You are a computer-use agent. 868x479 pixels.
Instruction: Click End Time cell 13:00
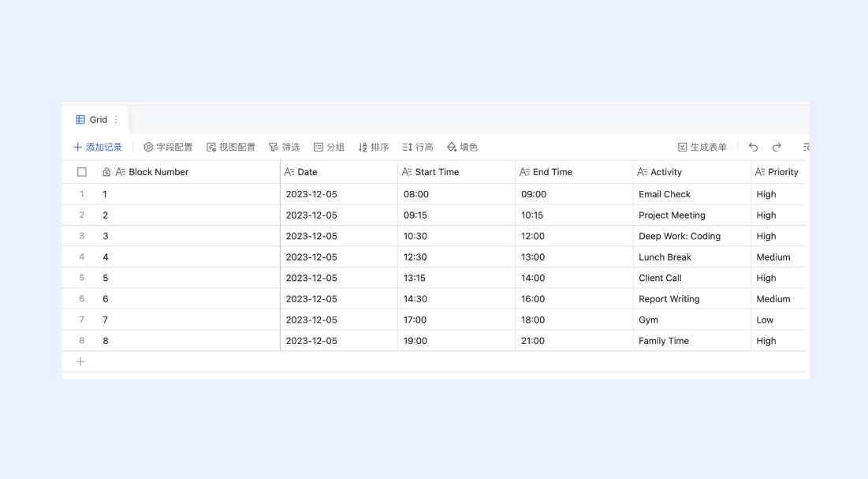click(575, 257)
